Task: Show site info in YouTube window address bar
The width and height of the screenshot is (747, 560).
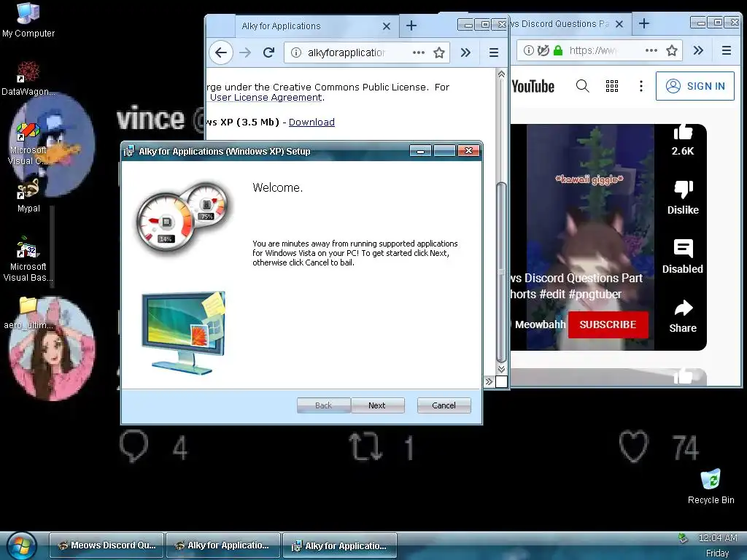Action: (x=528, y=50)
